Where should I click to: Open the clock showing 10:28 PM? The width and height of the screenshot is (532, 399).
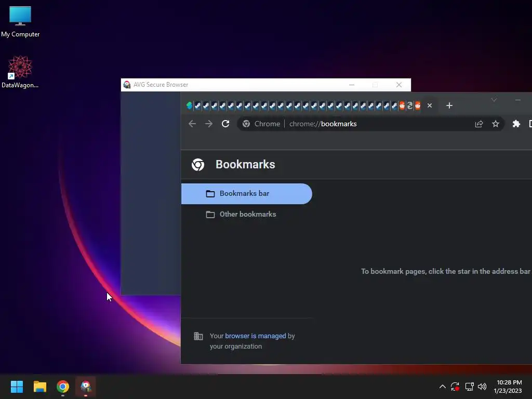(508, 387)
